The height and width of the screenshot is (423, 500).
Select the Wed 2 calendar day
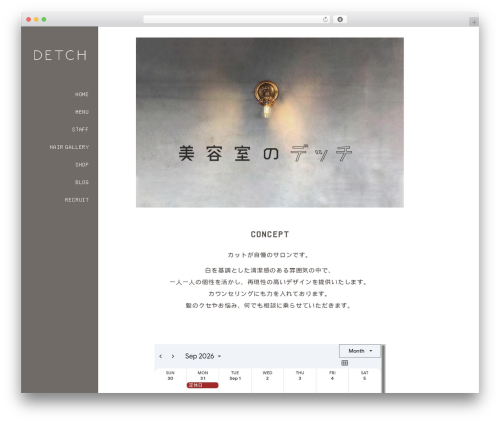(x=267, y=380)
